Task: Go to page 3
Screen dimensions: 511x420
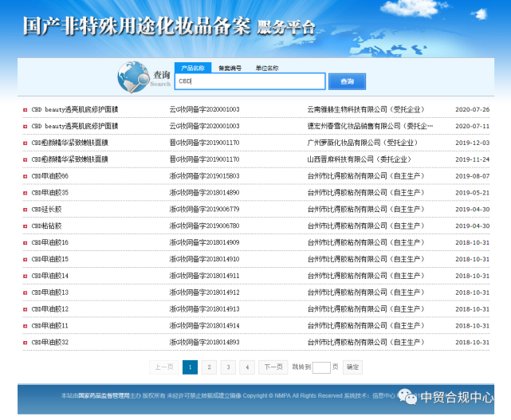Action: (228, 367)
